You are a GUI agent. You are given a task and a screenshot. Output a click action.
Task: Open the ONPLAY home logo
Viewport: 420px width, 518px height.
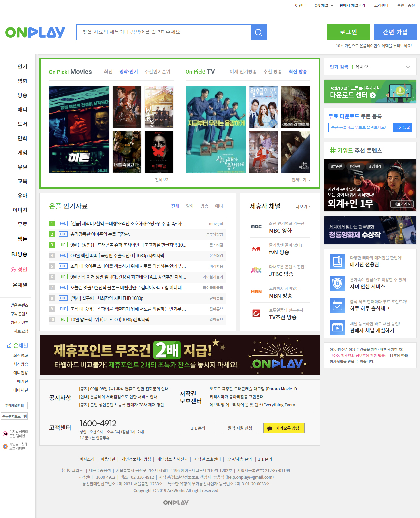tap(35, 32)
